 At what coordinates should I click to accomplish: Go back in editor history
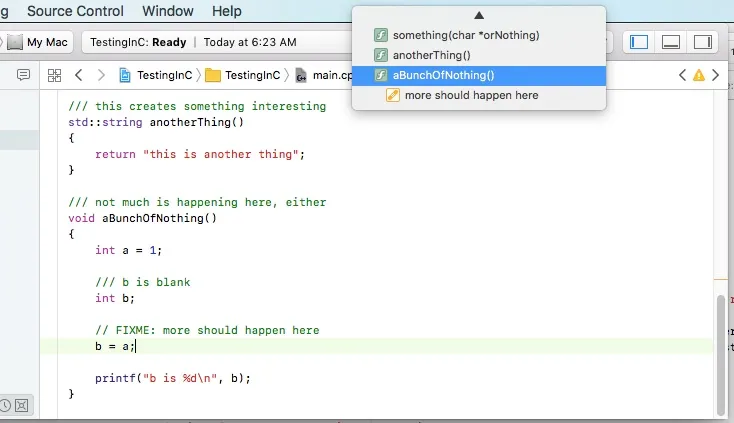click(79, 75)
